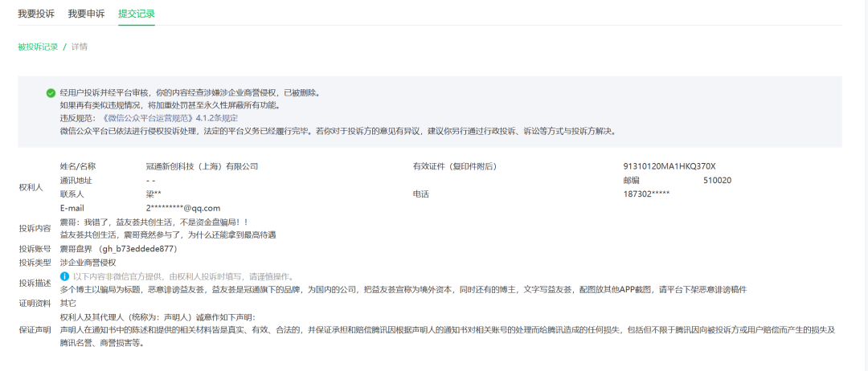Click complained account 震哥盘界 (gh_b73eddede877)
Screen dimensions: 868x371
point(117,249)
